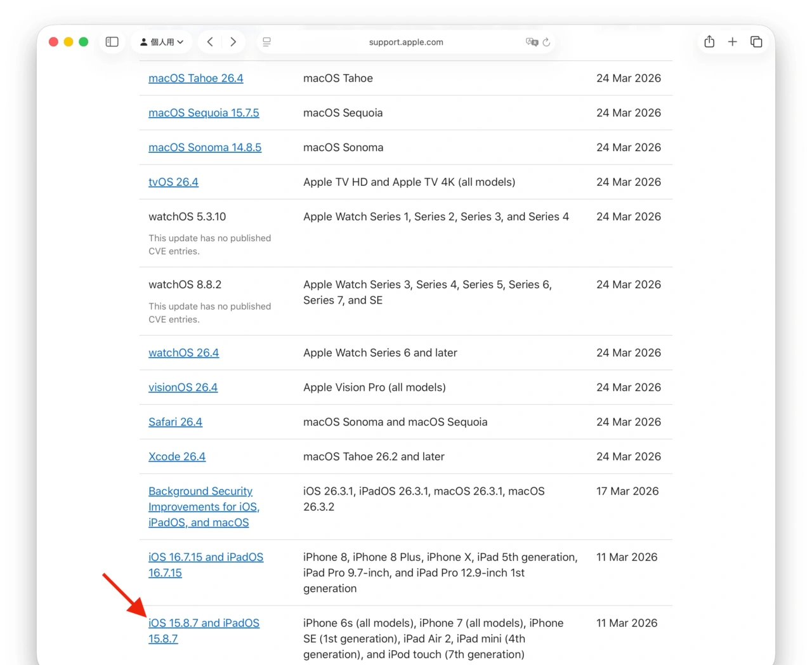The height and width of the screenshot is (665, 812).
Task: Toggle the Safari sidebar
Action: click(x=112, y=41)
